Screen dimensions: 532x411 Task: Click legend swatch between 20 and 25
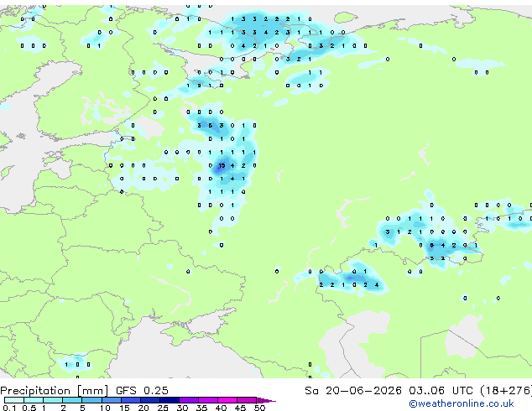pyautogui.click(x=150, y=400)
